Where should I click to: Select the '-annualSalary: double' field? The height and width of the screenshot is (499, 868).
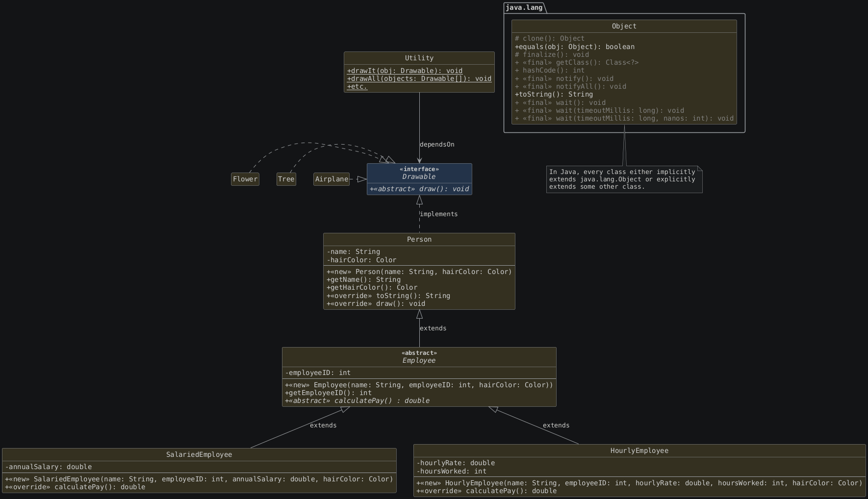coord(49,467)
